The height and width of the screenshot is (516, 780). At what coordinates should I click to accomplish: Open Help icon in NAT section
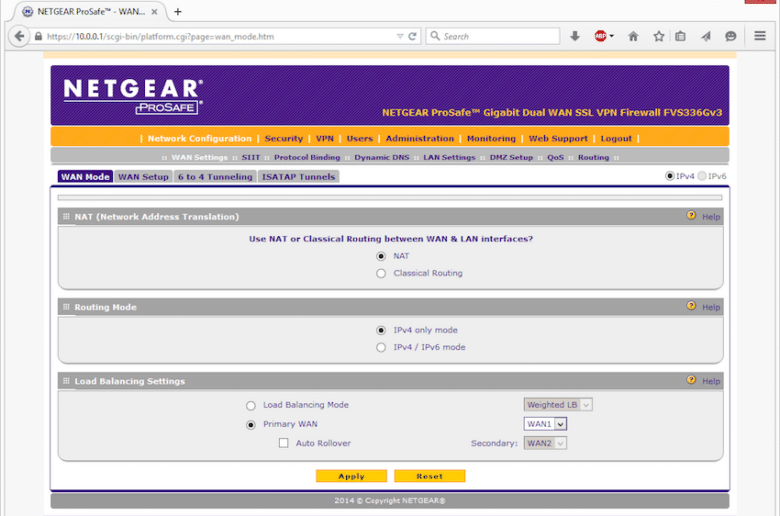tap(691, 215)
